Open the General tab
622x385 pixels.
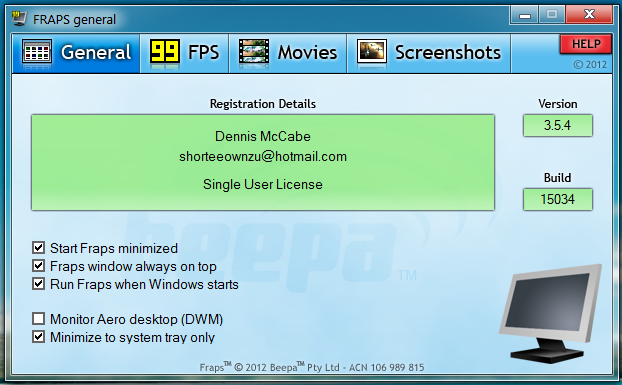76,53
